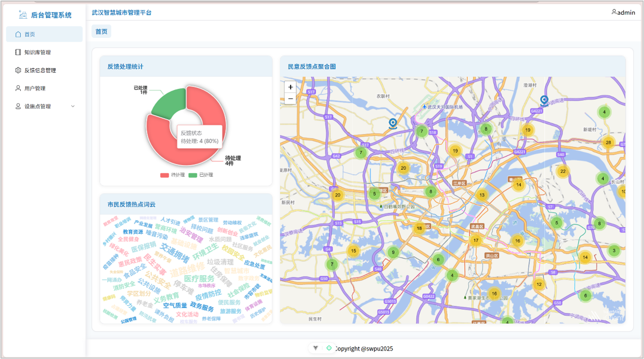This screenshot has height=359, width=644.
Task: Click the 用户管理 person icon
Action: pos(18,88)
